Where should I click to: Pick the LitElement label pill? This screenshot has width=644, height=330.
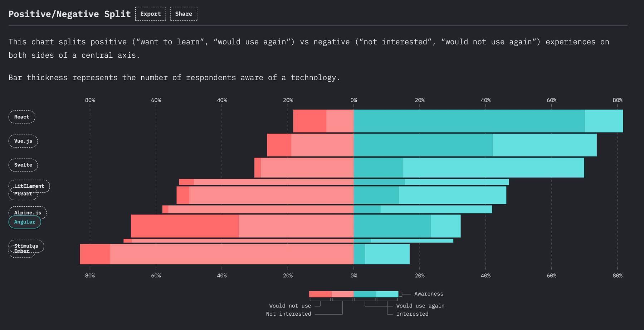[x=29, y=185]
